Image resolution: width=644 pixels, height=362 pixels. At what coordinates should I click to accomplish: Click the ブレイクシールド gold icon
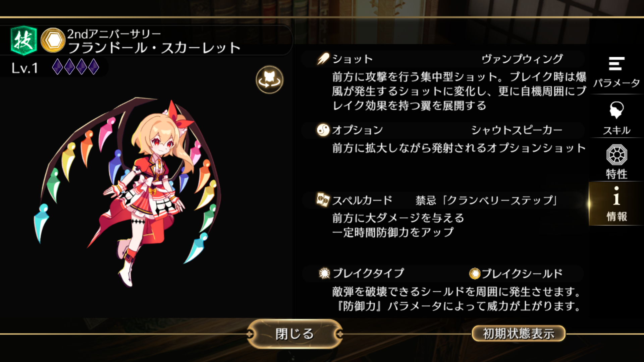pos(475,274)
